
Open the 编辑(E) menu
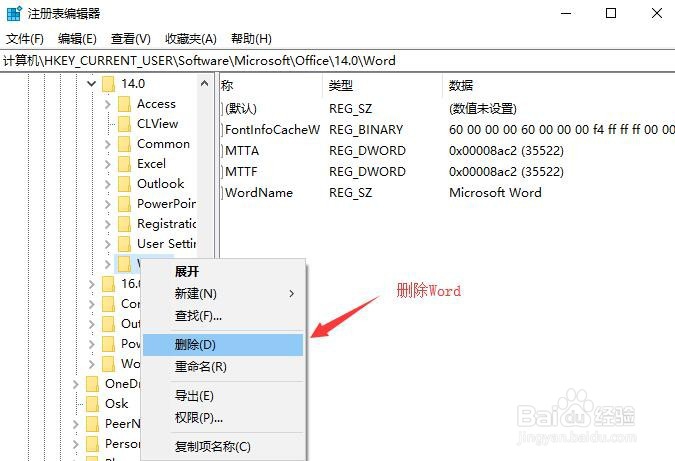[77, 39]
